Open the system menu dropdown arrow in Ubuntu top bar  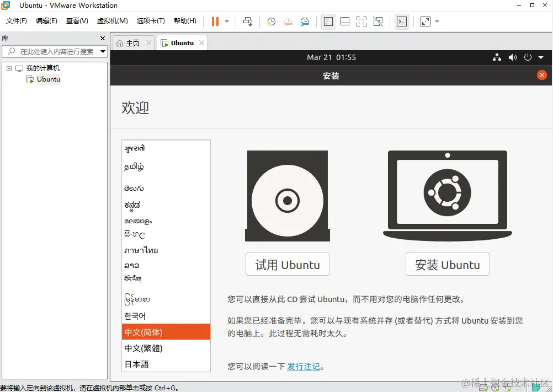tap(541, 57)
